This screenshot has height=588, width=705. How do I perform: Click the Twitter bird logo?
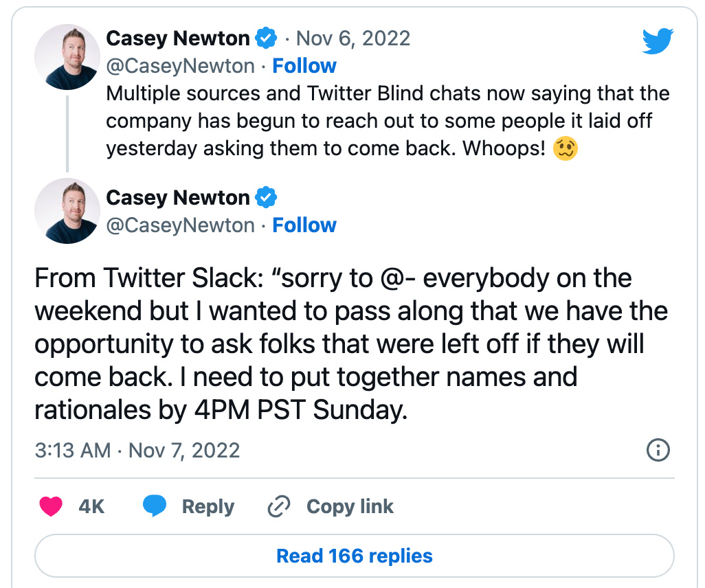pyautogui.click(x=658, y=41)
